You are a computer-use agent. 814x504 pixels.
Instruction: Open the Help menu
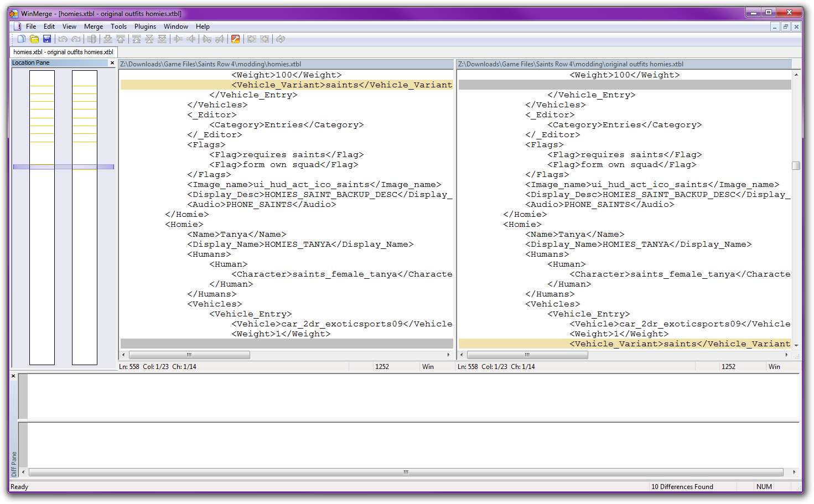pyautogui.click(x=203, y=27)
